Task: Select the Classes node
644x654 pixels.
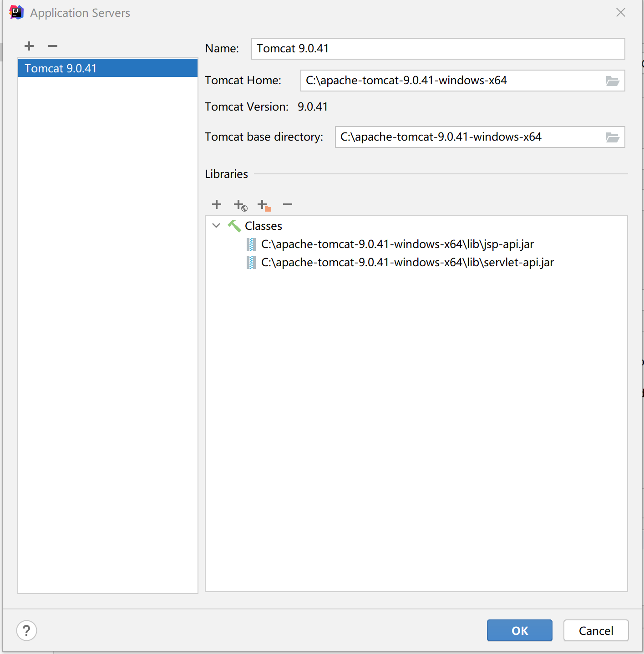Action: 264,226
